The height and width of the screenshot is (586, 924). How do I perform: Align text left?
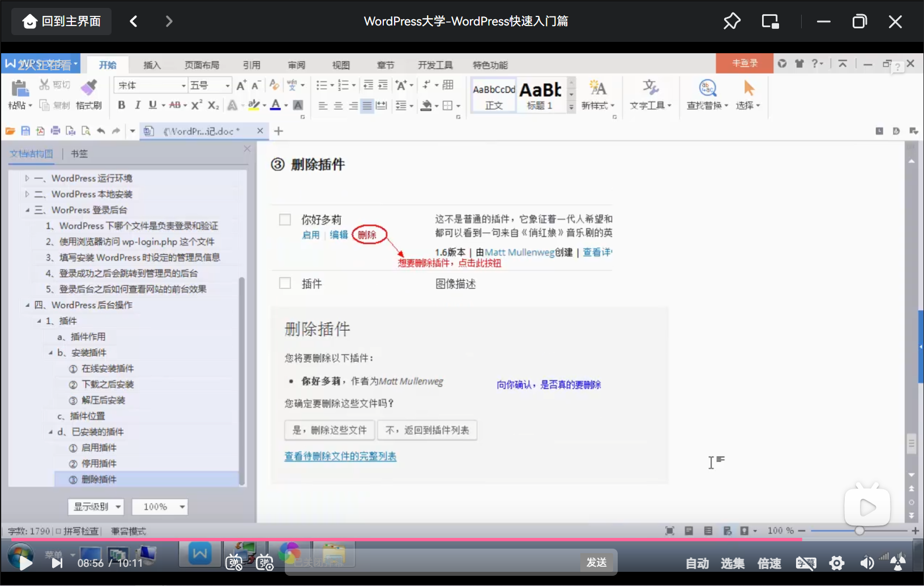323,106
